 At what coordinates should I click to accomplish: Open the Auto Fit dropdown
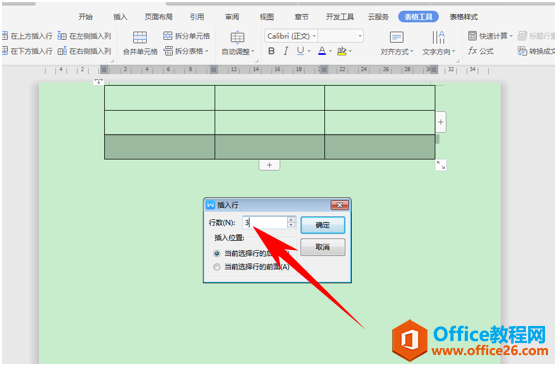pyautogui.click(x=238, y=52)
